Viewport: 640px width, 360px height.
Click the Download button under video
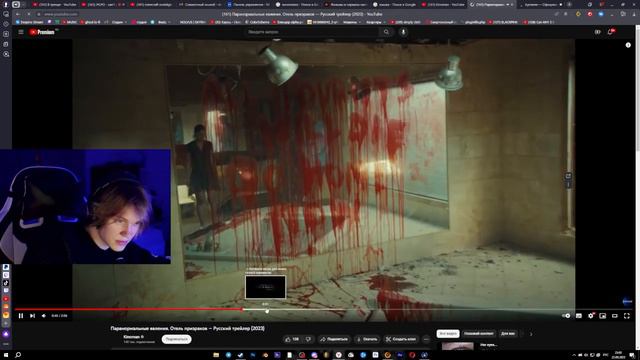[x=367, y=339]
